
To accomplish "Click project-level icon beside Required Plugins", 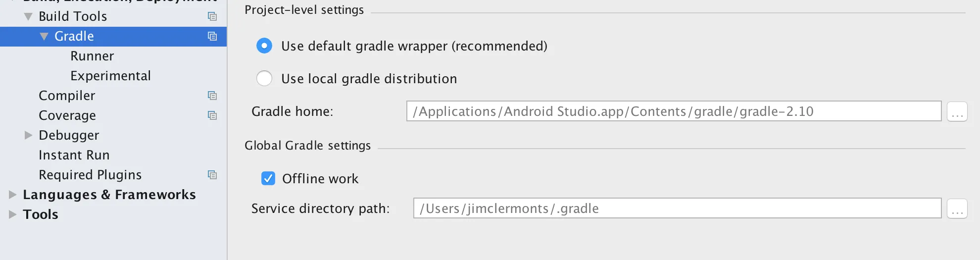I will (212, 175).
